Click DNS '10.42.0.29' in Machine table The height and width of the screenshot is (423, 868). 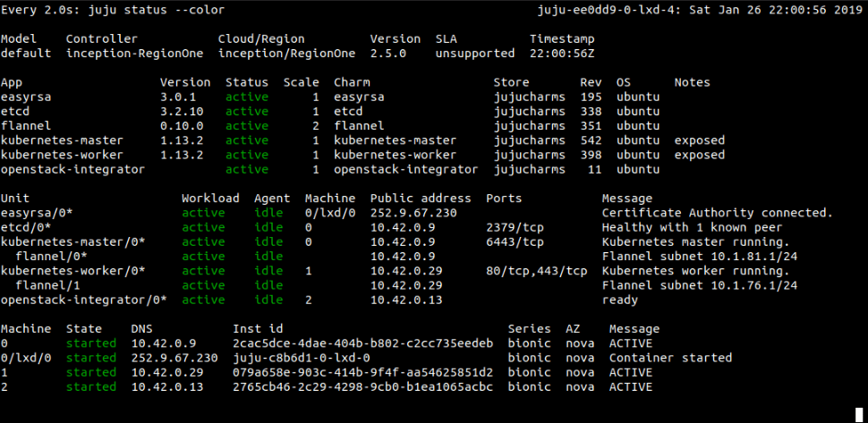167,372
